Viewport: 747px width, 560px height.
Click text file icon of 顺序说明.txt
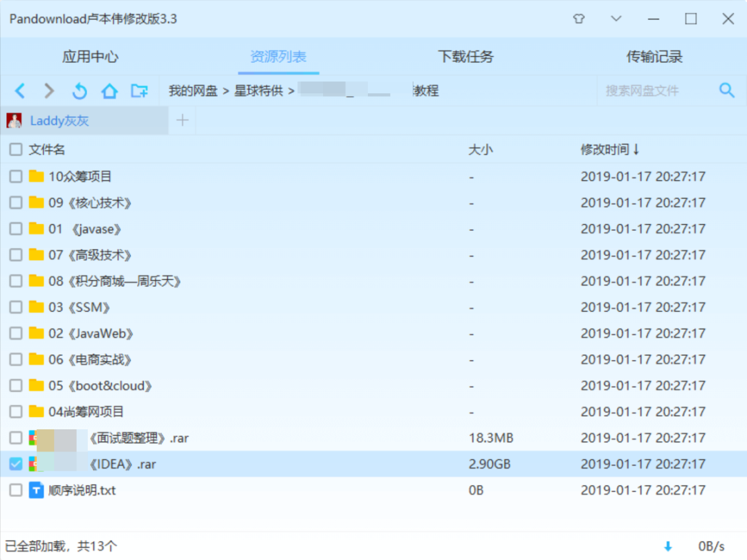pos(36,490)
